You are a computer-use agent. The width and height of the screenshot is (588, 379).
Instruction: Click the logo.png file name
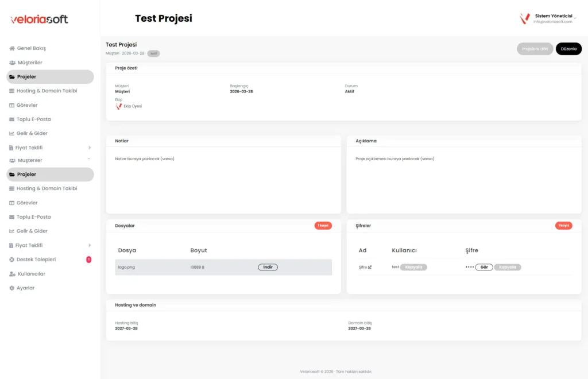pyautogui.click(x=126, y=267)
